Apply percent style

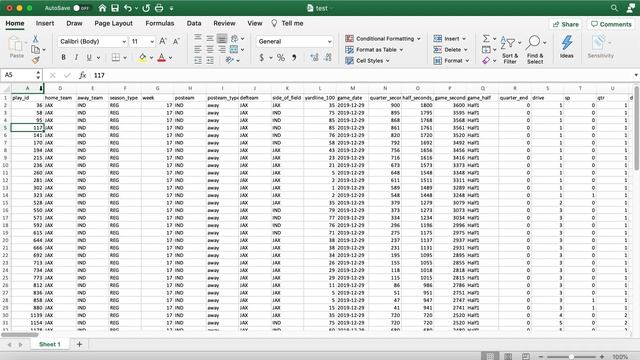pyautogui.click(x=281, y=58)
